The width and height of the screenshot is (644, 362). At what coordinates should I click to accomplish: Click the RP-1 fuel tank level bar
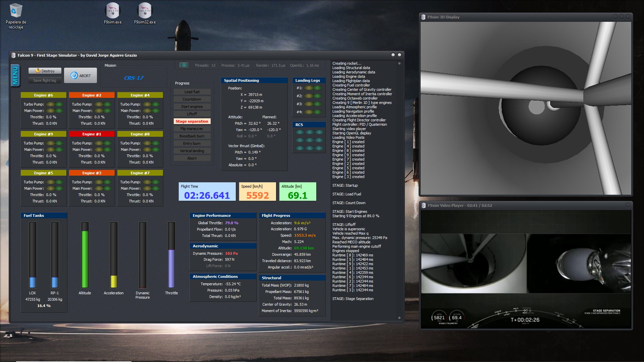(55, 255)
